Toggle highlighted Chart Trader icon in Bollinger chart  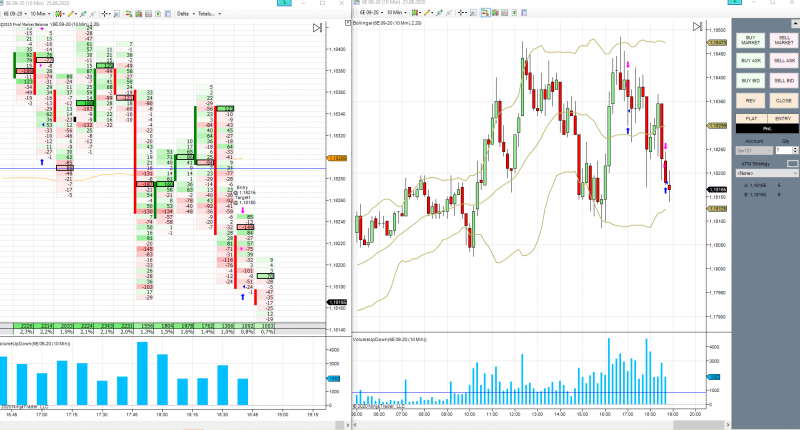point(486,12)
